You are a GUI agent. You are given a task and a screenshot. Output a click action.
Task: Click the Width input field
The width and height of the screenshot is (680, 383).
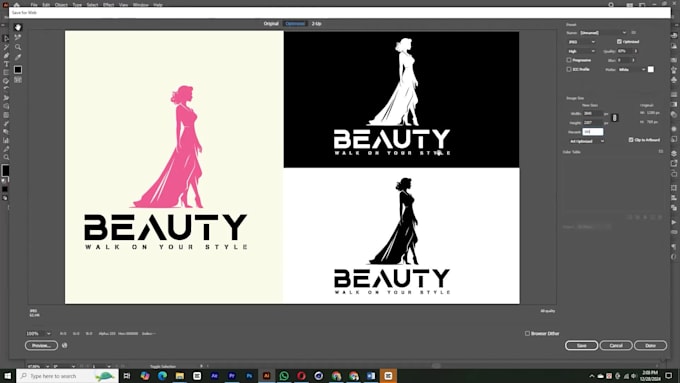(593, 114)
